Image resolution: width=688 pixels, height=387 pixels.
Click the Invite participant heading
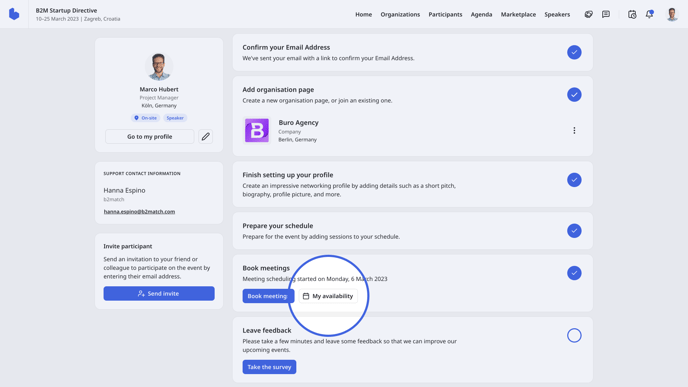point(128,246)
